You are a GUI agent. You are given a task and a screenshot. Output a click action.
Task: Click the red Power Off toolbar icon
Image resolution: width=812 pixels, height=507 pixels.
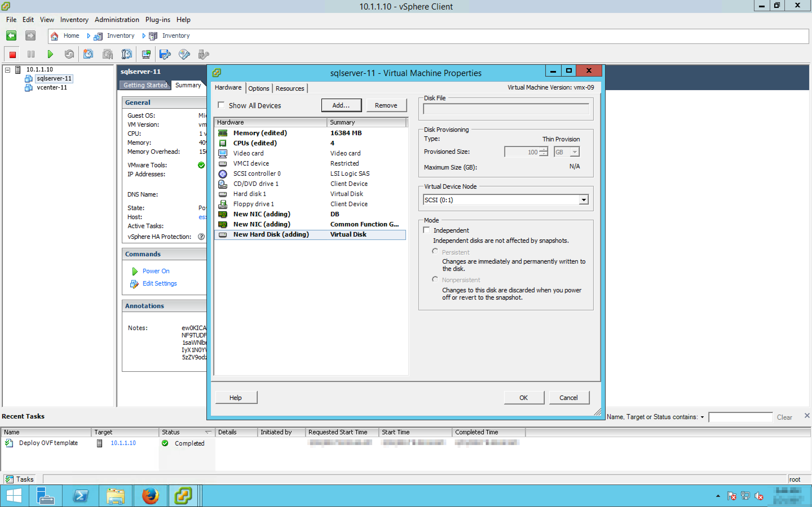[x=13, y=54]
